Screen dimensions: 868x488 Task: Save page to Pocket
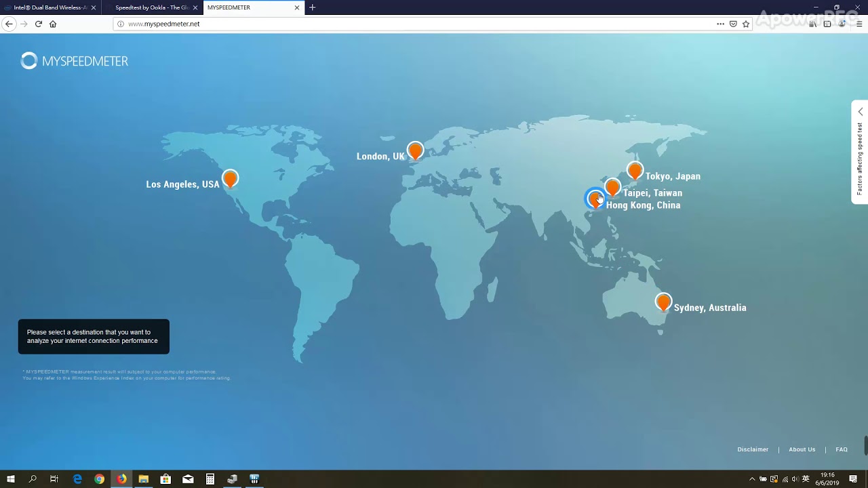(733, 24)
